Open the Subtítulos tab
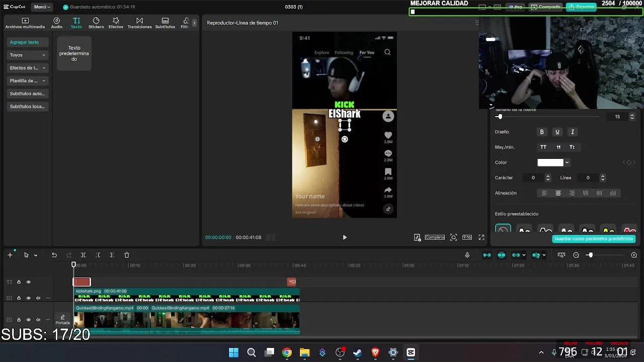 [165, 23]
